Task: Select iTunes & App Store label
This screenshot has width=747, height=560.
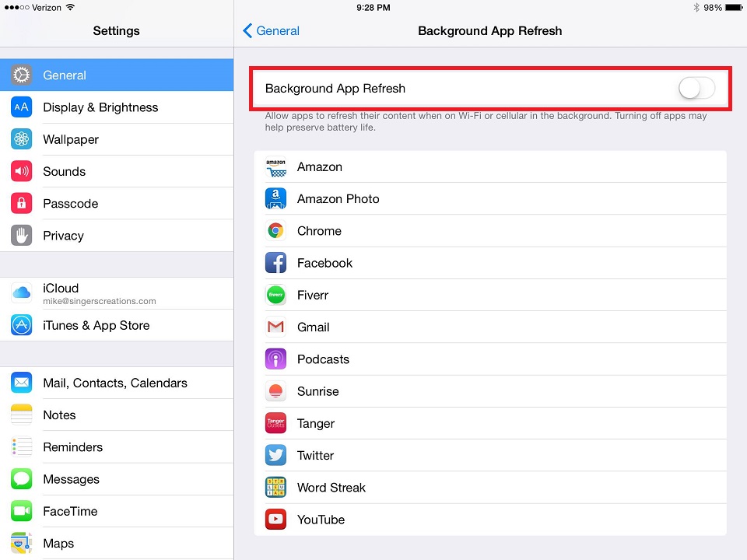Action: tap(96, 326)
